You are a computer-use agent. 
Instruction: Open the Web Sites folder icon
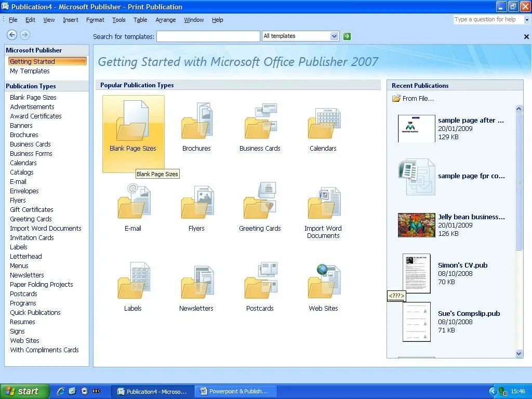click(324, 282)
